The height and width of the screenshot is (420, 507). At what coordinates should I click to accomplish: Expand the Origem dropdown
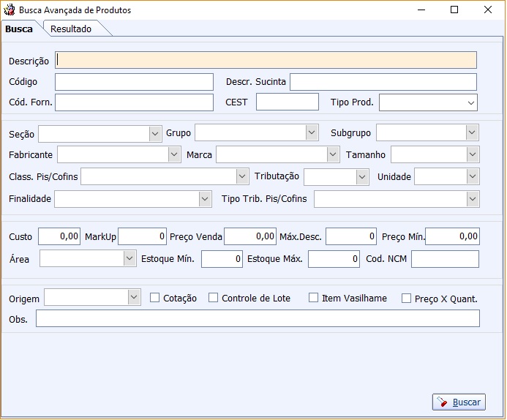pyautogui.click(x=134, y=297)
